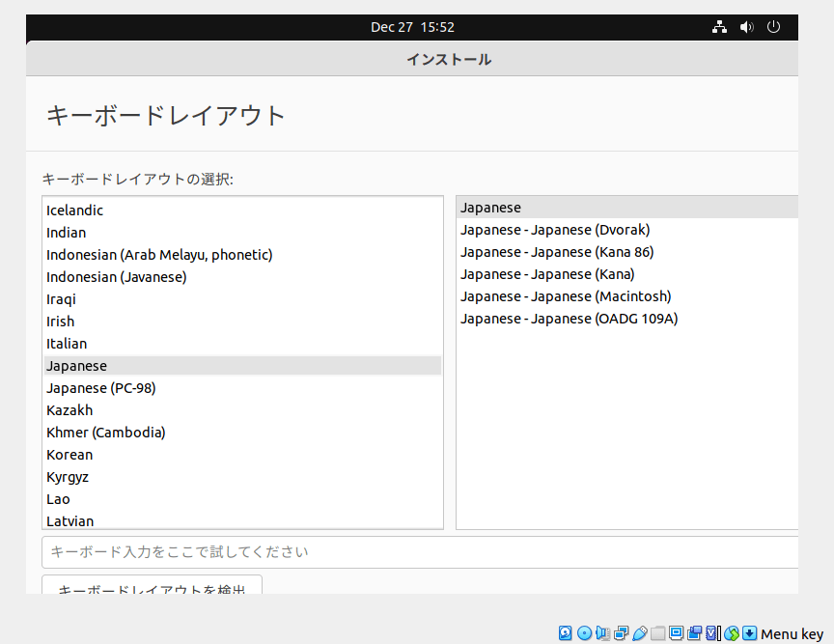834x644 pixels.
Task: Select Indonesian (Arab Melayu, phonetic) layout
Action: pyautogui.click(x=242, y=255)
